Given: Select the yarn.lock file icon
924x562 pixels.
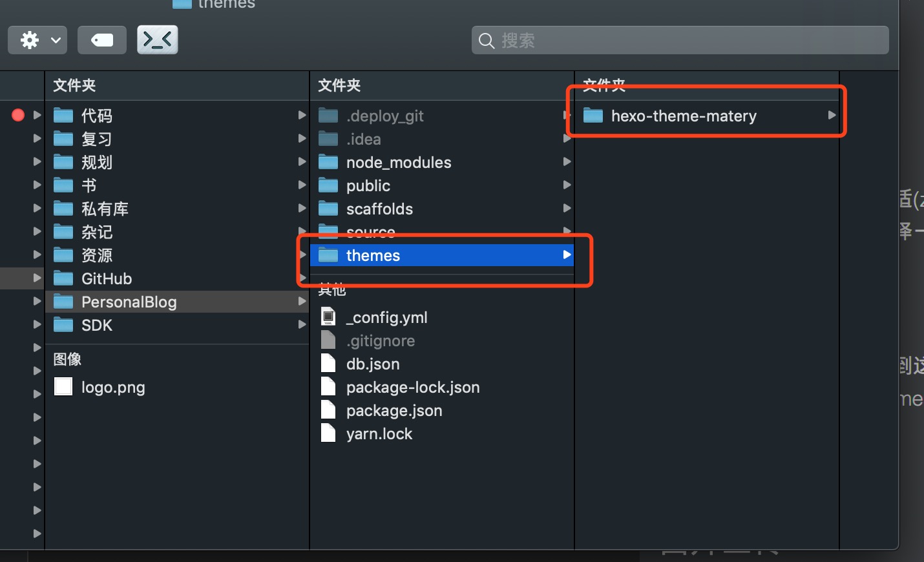Looking at the screenshot, I should click(x=328, y=433).
